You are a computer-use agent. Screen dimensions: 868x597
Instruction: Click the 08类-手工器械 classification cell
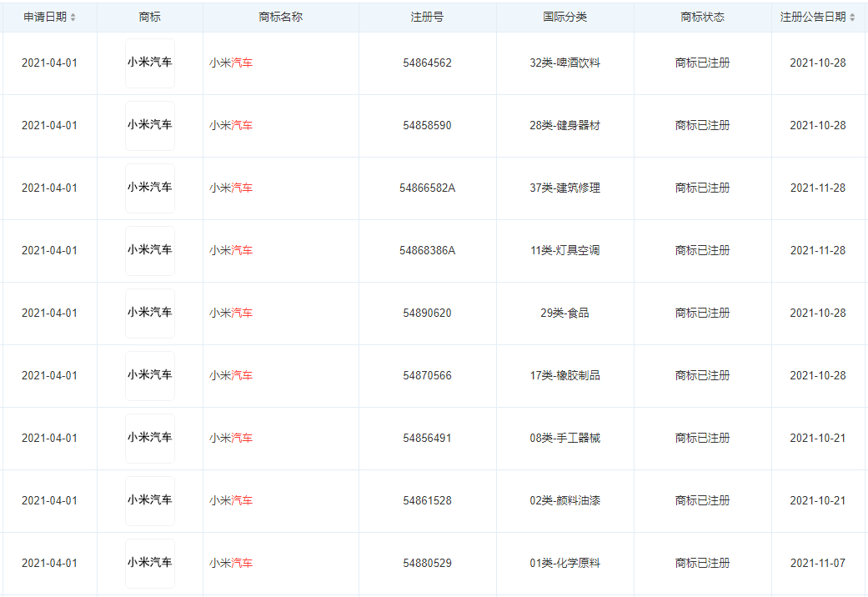tap(565, 439)
